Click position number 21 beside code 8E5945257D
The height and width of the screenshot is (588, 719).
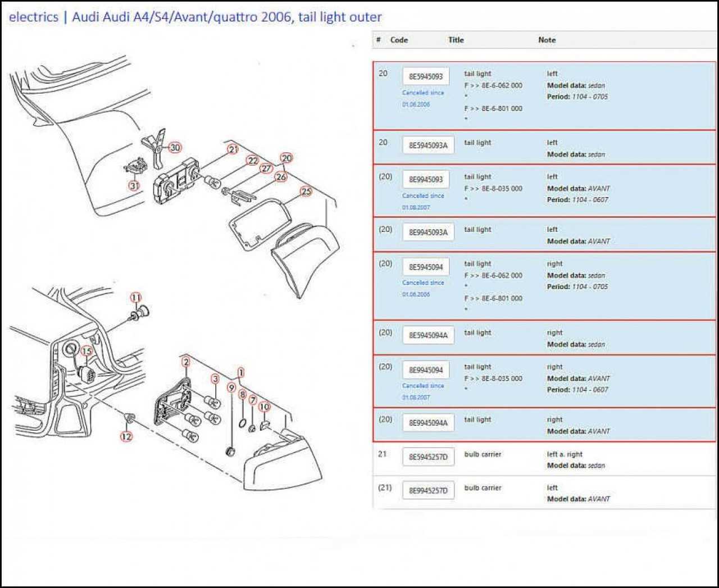pos(383,454)
